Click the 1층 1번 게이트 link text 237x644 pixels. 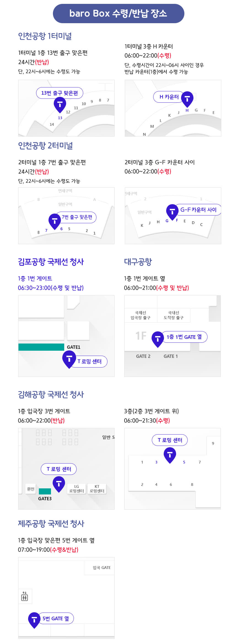coord(35,278)
